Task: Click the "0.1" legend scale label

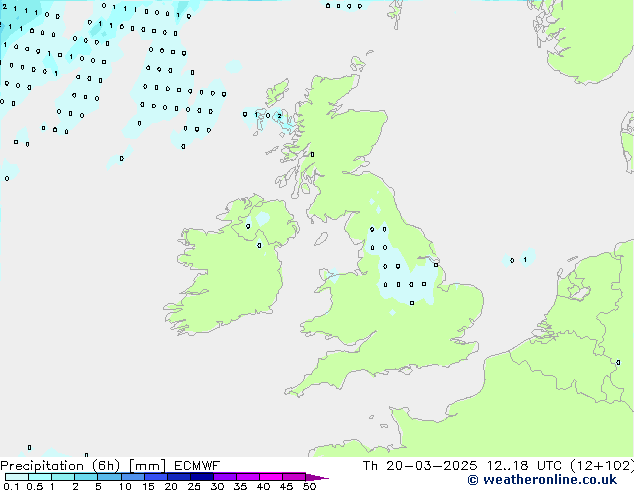Action: click(11, 486)
